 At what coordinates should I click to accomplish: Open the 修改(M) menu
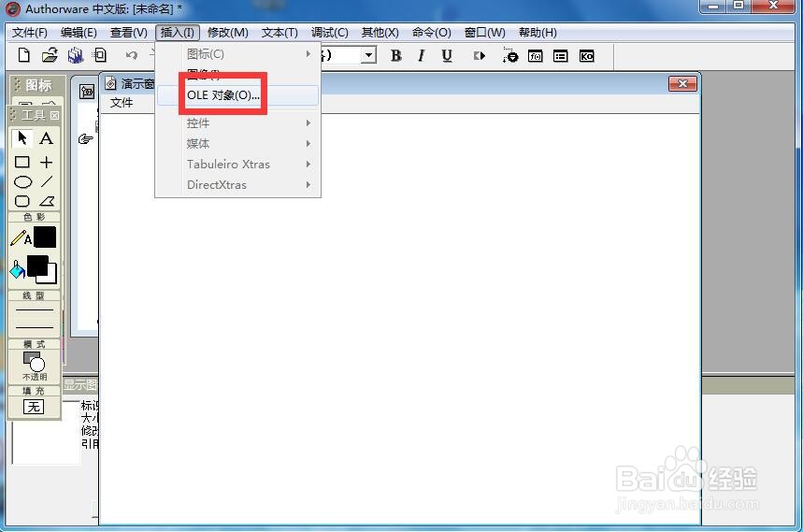point(228,33)
